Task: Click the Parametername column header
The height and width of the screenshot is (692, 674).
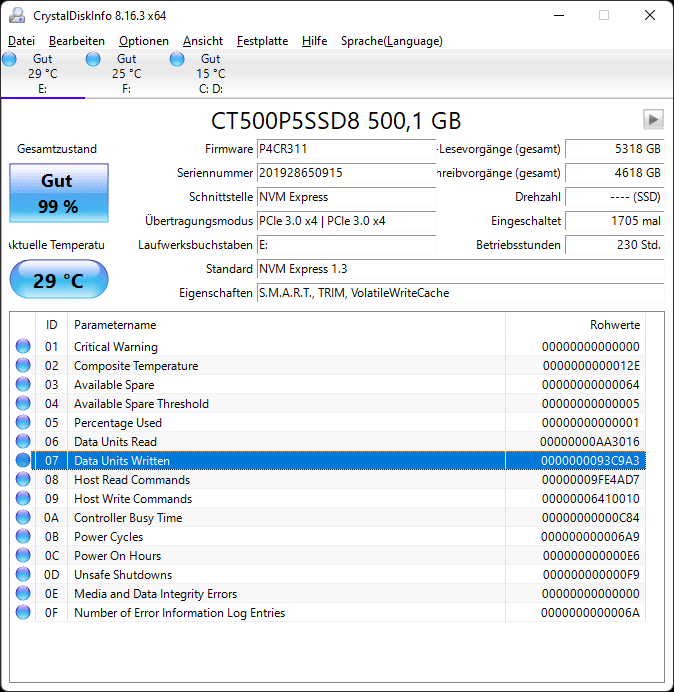Action: (286, 325)
